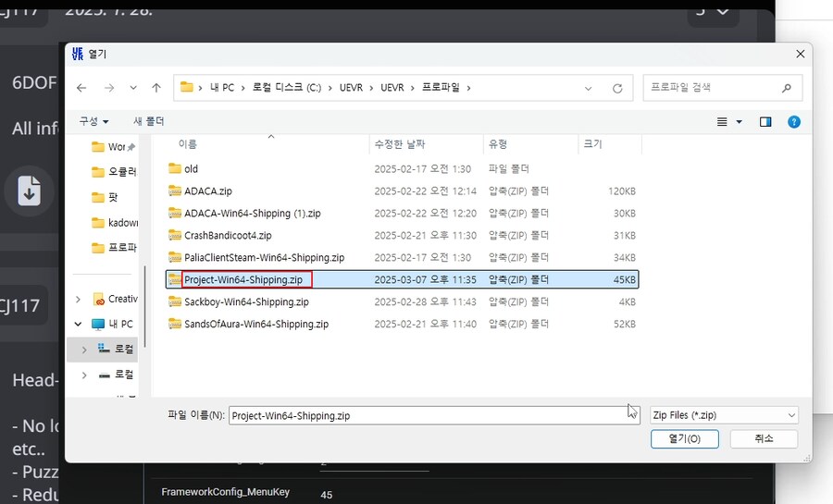Image resolution: width=833 pixels, height=504 pixels.
Task: Open Zip Files (*.zip) type dropdown
Action: [724, 415]
